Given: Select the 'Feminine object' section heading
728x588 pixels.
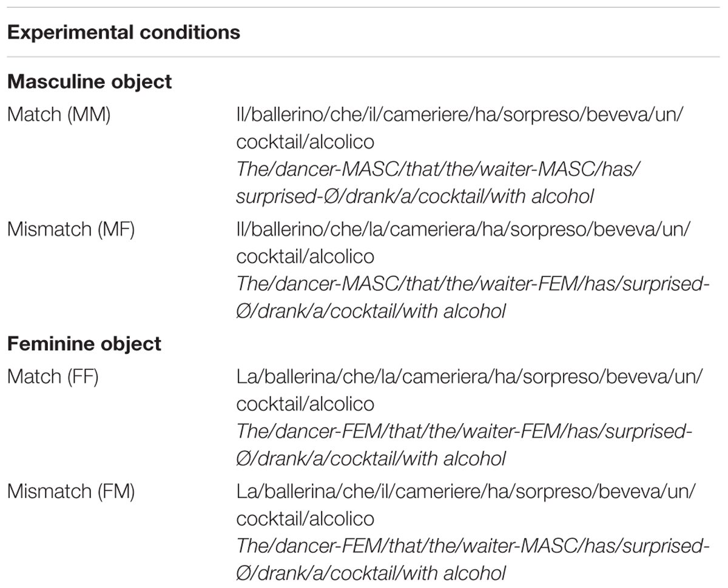Looking at the screenshot, I should (x=84, y=344).
